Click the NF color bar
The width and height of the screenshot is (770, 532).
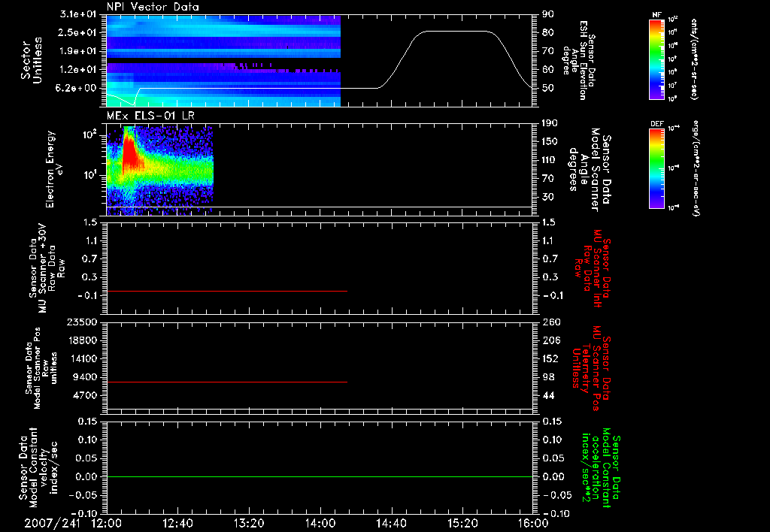point(656,59)
